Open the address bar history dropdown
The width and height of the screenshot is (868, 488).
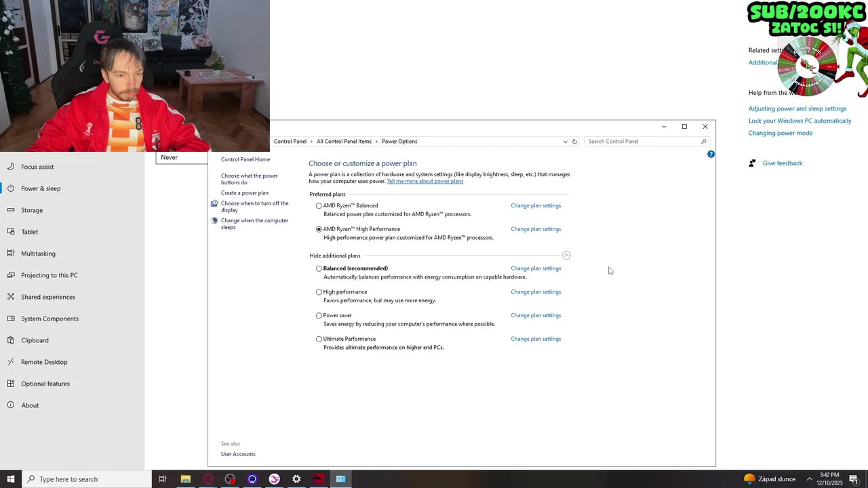565,142
